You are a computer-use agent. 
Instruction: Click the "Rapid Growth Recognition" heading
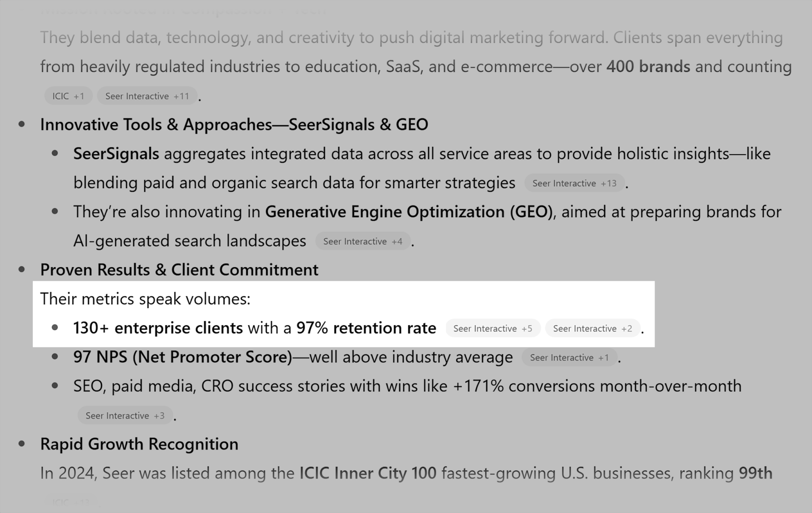[139, 444]
